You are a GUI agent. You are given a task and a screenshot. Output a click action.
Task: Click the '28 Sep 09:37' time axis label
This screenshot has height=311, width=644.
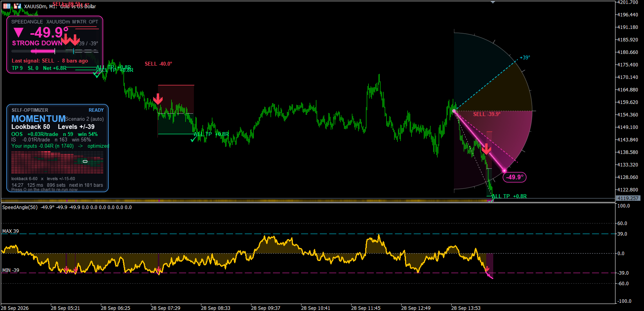[265, 308]
